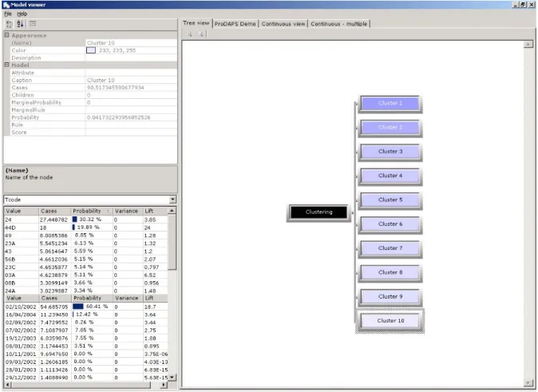Click the left arrow of horizontal table scrollbar
Viewport: 538px width, 392px height.
tap(7, 385)
